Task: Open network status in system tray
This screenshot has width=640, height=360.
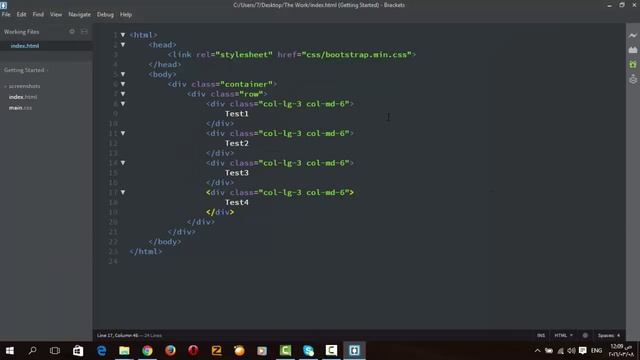Action: click(560, 351)
